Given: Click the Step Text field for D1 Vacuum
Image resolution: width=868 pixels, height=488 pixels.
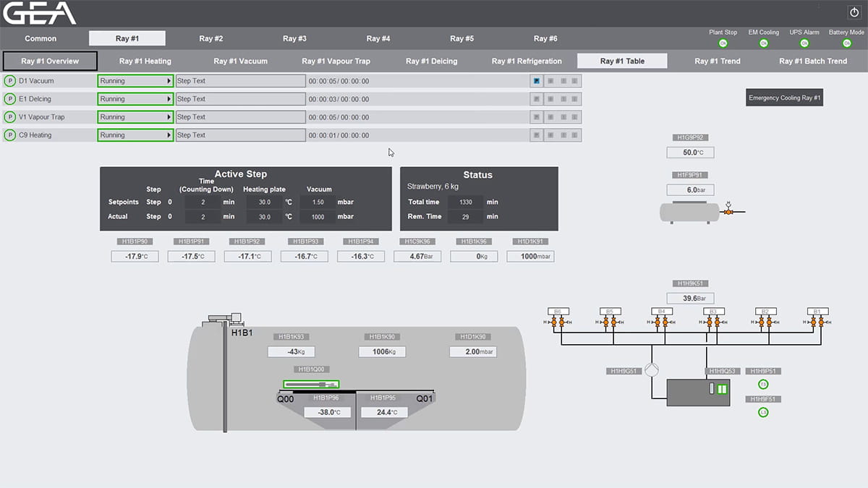Looking at the screenshot, I should click(x=241, y=81).
